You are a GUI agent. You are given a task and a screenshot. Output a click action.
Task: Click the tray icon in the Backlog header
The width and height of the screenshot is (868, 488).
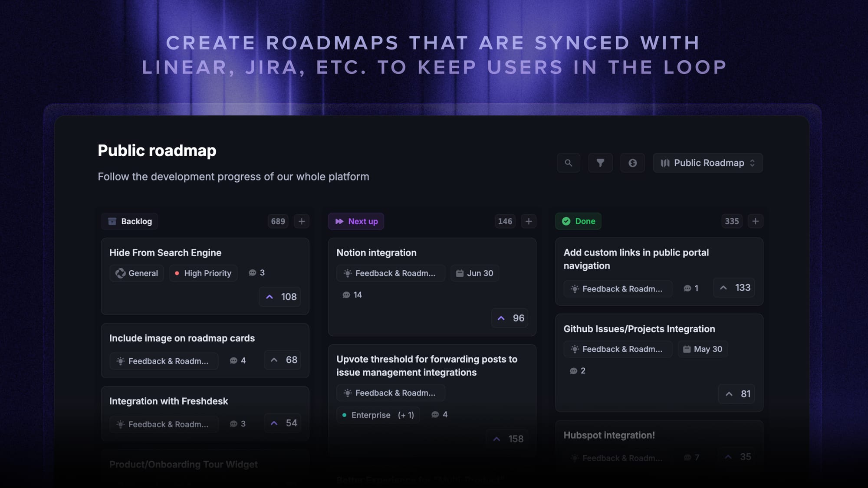click(112, 221)
